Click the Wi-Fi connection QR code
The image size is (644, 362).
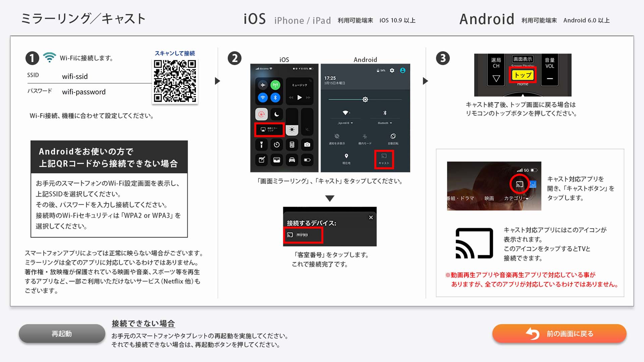[175, 81]
